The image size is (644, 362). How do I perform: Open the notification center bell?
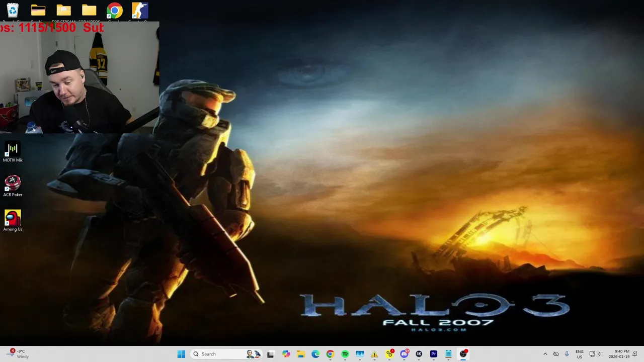(635, 354)
